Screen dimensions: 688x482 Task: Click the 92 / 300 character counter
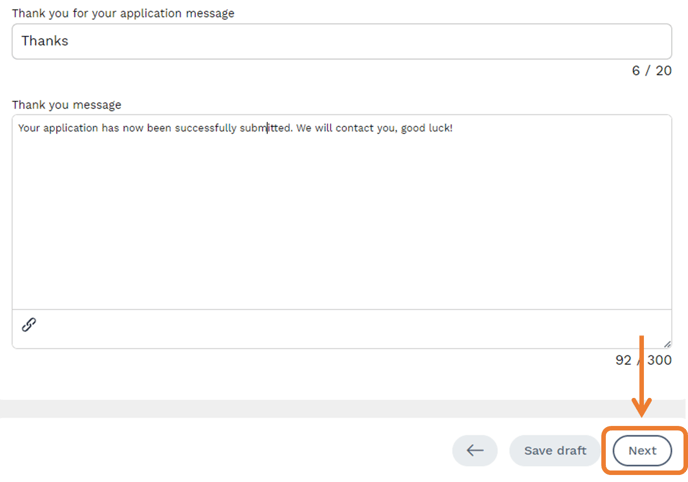coord(643,360)
